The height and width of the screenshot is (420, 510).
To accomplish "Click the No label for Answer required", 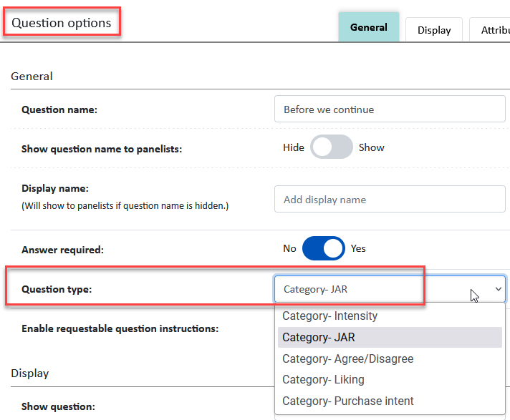I will (289, 248).
